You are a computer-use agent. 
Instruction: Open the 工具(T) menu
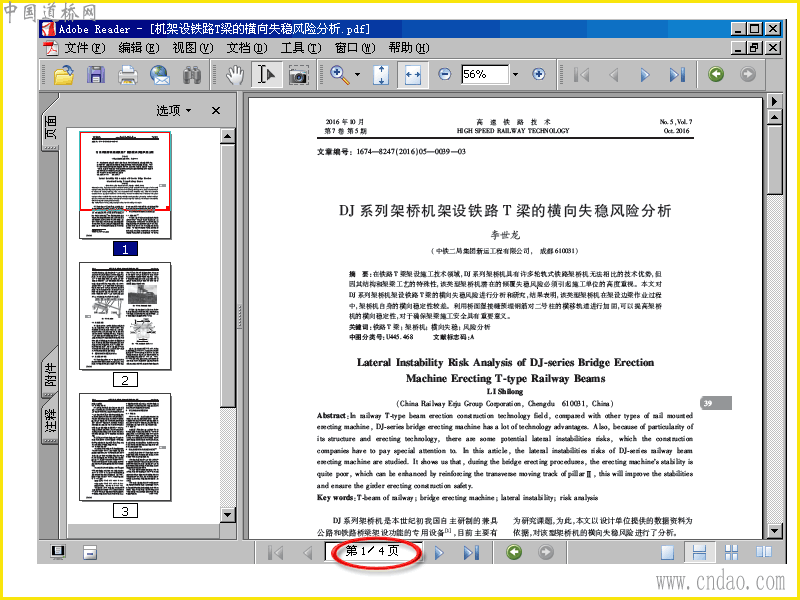301,48
